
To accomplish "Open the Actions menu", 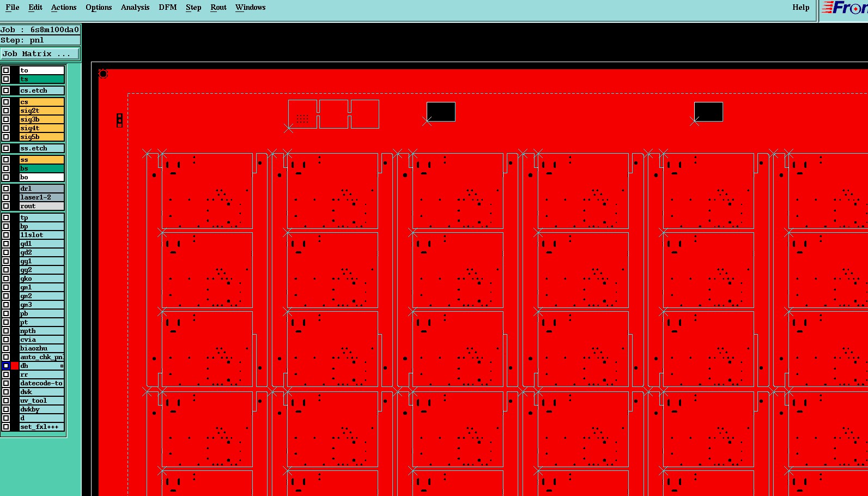I will click(64, 7).
